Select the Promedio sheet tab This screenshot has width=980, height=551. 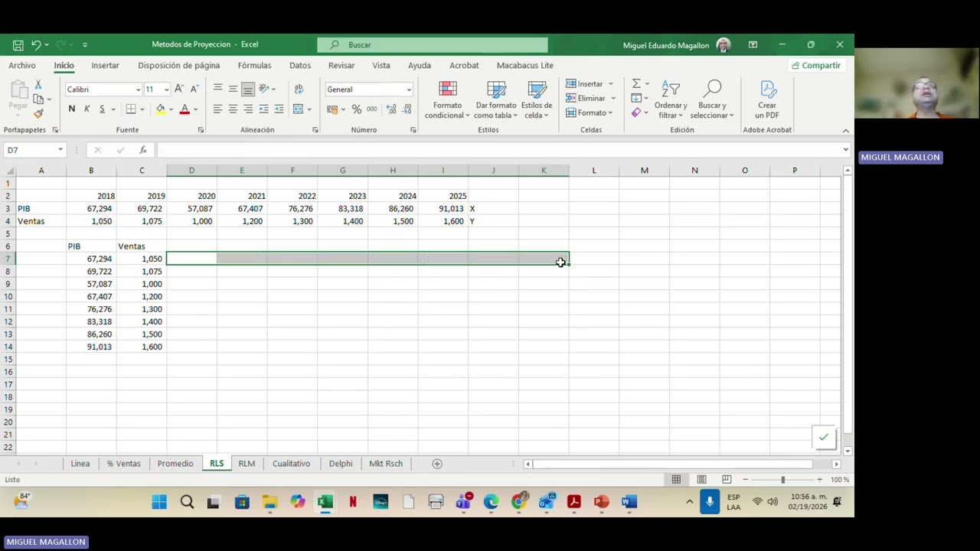[175, 464]
